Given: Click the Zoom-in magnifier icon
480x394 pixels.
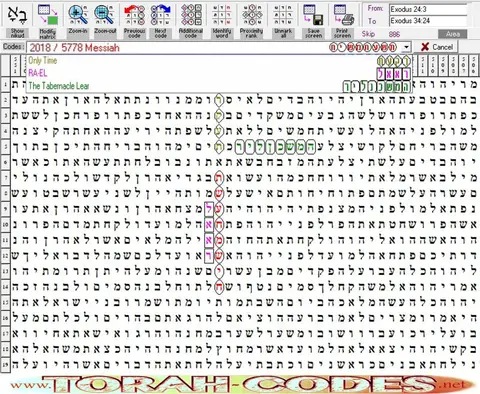Looking at the screenshot, I should coord(78,15).
